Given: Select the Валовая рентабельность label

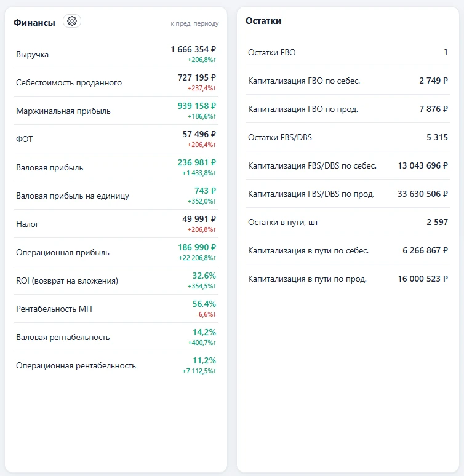Looking at the screenshot, I should pos(63,337).
